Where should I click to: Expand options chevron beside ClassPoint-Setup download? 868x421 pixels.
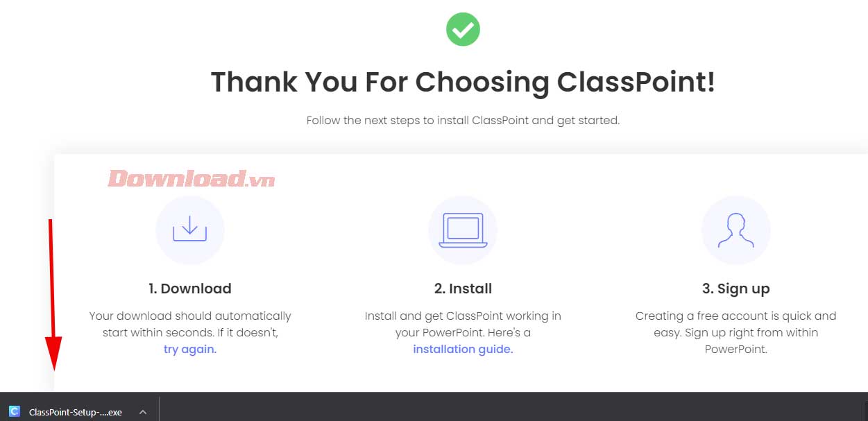click(142, 412)
